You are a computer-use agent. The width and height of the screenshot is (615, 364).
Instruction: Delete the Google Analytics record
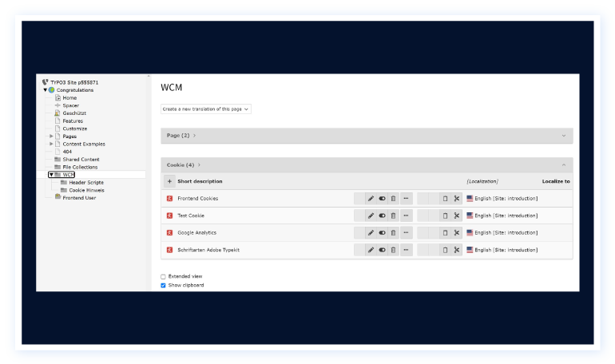coord(394,233)
